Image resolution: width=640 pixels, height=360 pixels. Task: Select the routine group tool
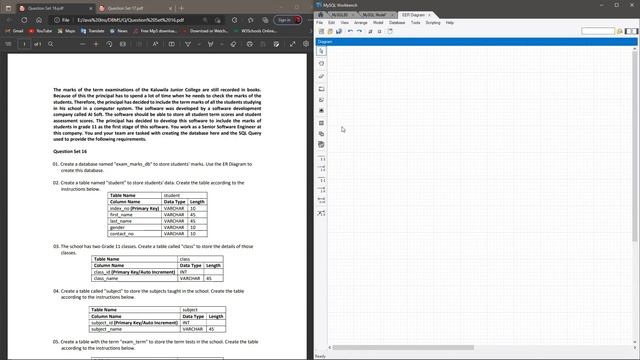(x=321, y=144)
